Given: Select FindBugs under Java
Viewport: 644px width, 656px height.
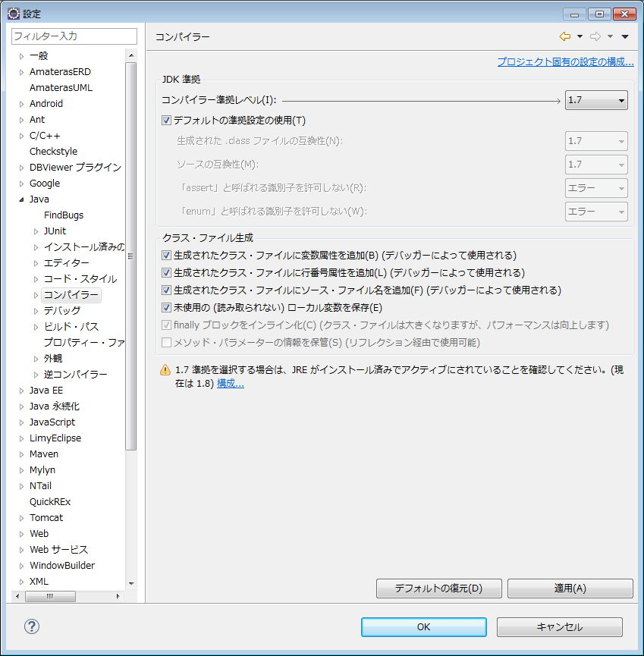Looking at the screenshot, I should 64,215.
